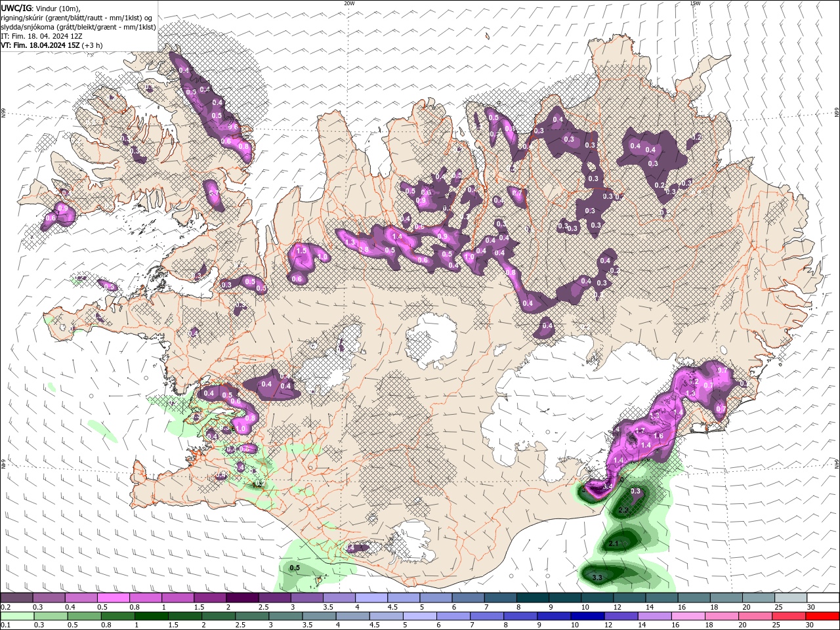The width and height of the screenshot is (840, 630).
Task: Click top-row swatch between 1.5 and 2
Action: coord(209,598)
